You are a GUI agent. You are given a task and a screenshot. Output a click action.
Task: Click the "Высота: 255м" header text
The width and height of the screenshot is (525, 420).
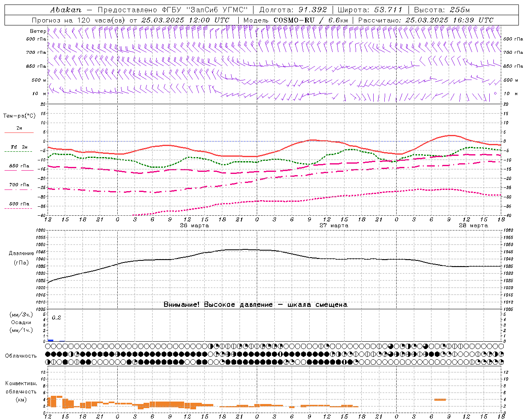[442, 10]
